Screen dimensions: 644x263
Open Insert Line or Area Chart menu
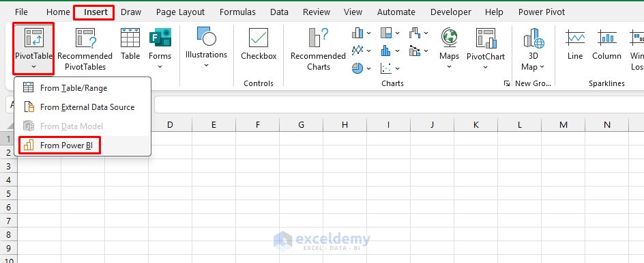click(362, 51)
